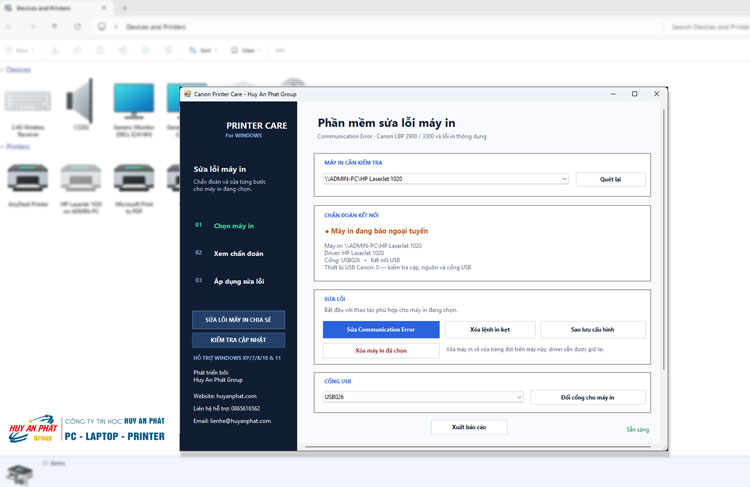The image size is (750, 487).
Task: Open the See more (...) toolbar menu
Action: (280, 50)
